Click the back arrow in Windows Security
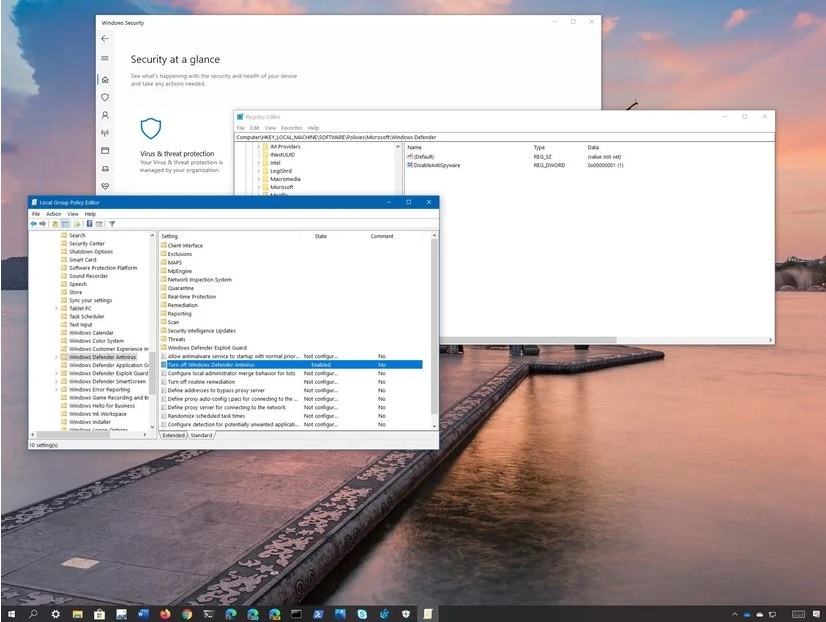This screenshot has width=826, height=622. 105,38
